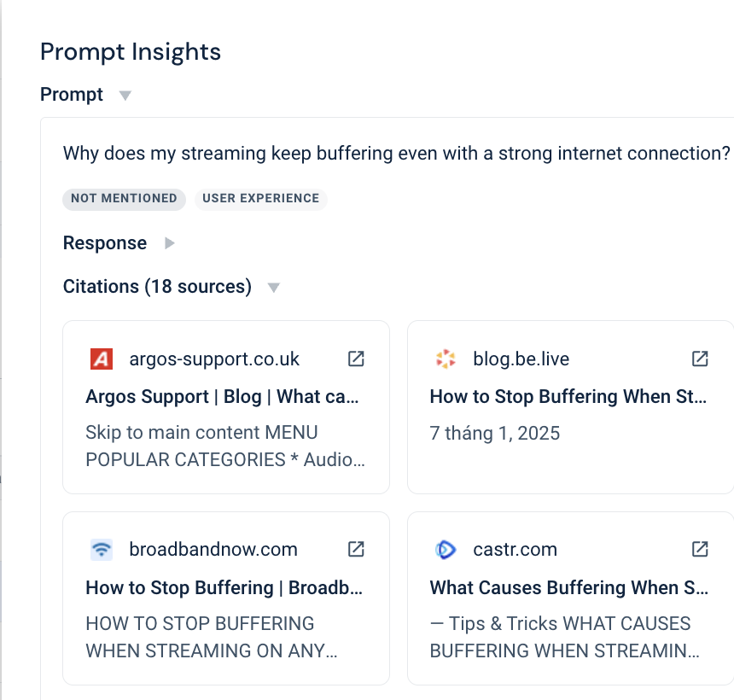Click the Broadbandnow article title
The height and width of the screenshot is (700, 734).
tap(222, 587)
